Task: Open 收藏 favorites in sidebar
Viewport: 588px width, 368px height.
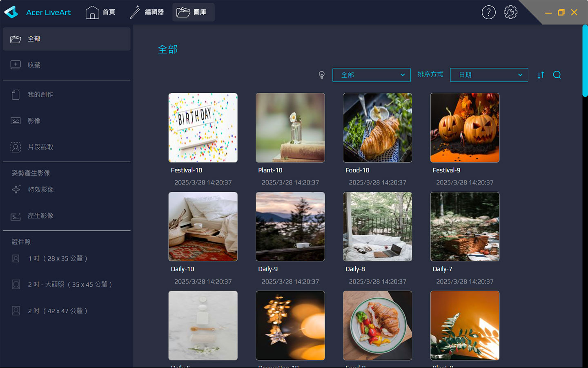Action: [33, 65]
